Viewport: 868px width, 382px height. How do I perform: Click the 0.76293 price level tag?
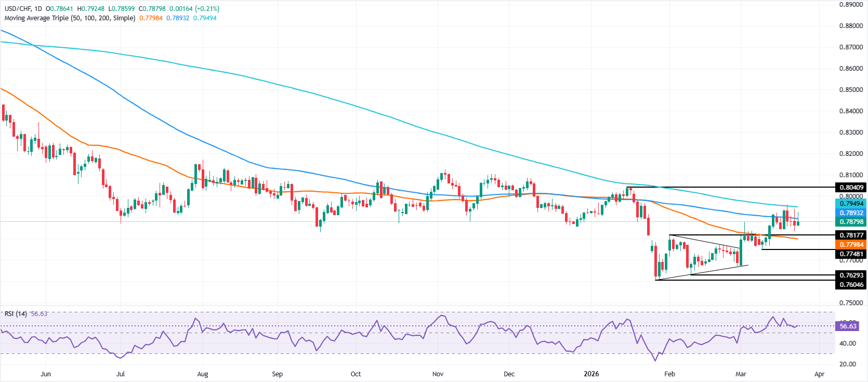click(x=851, y=275)
